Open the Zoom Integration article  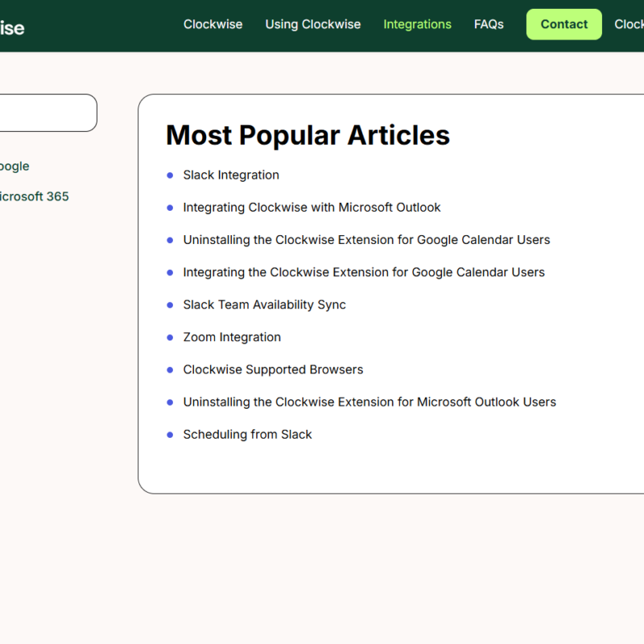click(232, 337)
